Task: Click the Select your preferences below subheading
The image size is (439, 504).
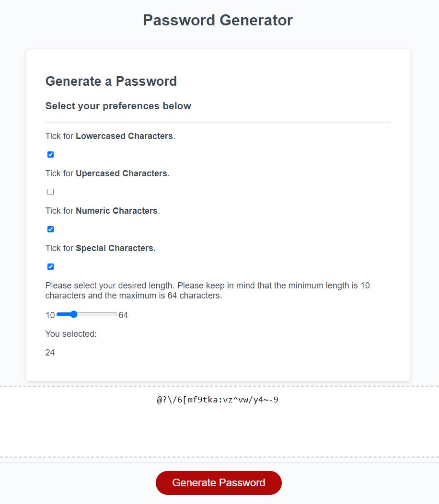Action: click(118, 106)
